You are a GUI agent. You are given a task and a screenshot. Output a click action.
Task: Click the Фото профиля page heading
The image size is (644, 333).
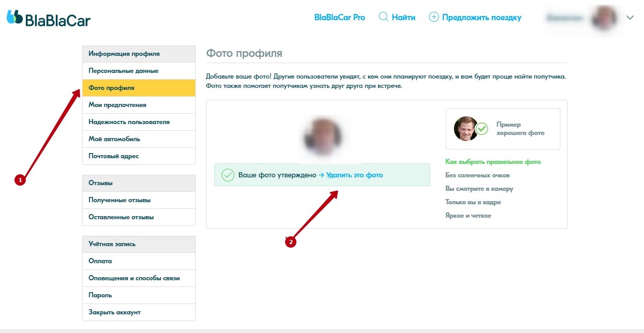tap(244, 53)
